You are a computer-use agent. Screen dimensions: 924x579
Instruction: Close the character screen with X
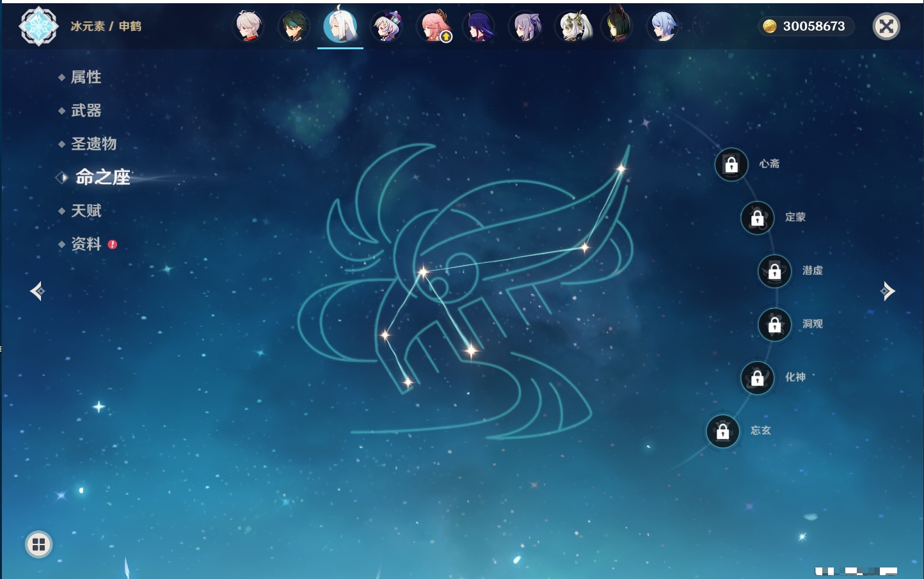coord(886,26)
